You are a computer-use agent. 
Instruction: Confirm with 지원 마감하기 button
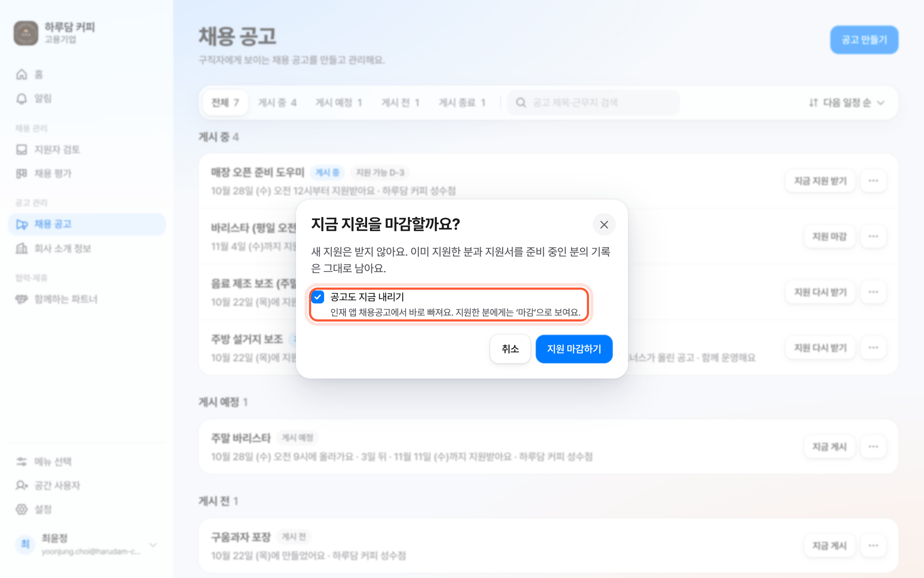point(574,349)
